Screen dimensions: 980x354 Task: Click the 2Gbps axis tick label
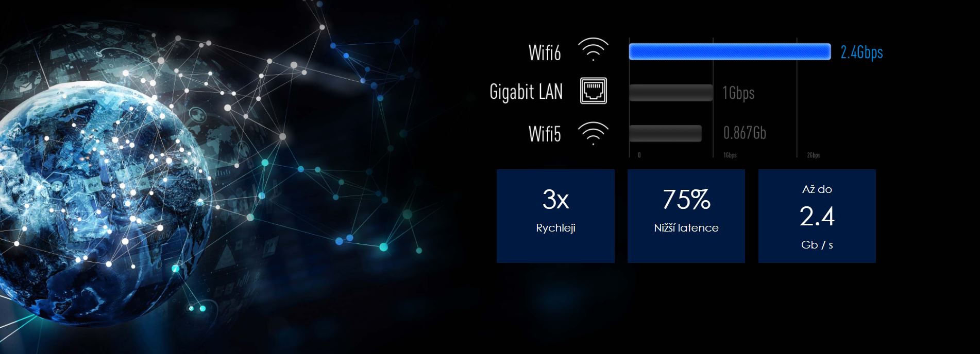click(814, 155)
